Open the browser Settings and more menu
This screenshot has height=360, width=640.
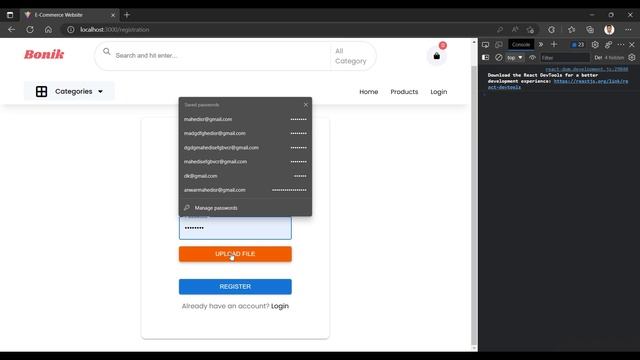(628, 29)
